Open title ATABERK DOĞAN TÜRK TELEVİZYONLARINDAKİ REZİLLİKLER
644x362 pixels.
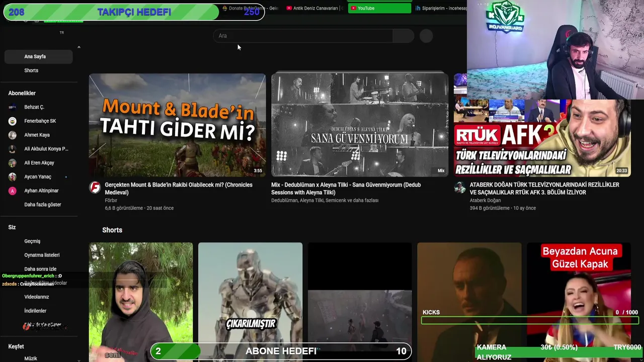click(x=544, y=189)
